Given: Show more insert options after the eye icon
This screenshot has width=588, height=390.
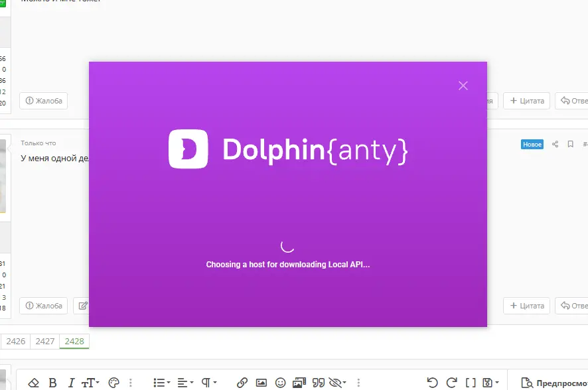Looking at the screenshot, I should coord(358,383).
